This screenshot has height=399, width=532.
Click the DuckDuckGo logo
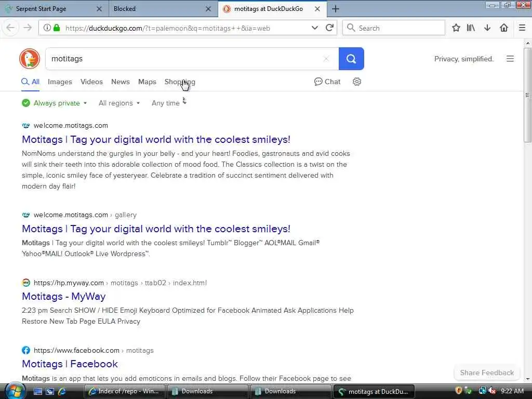pyautogui.click(x=30, y=59)
